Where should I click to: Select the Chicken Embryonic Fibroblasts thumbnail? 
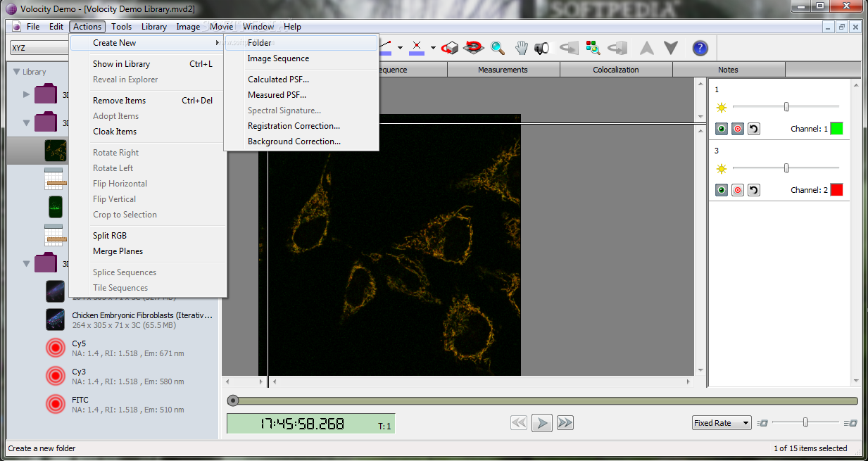55,320
